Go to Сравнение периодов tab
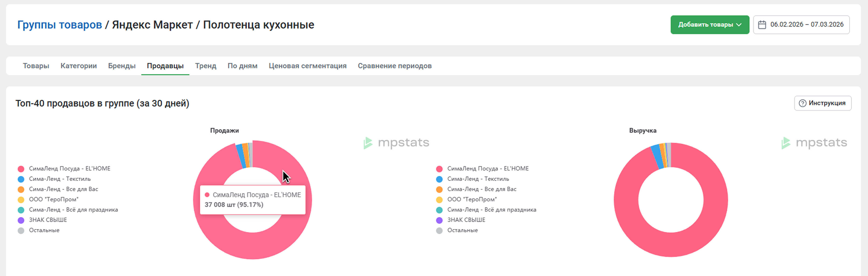This screenshot has width=868, height=276. [x=394, y=66]
